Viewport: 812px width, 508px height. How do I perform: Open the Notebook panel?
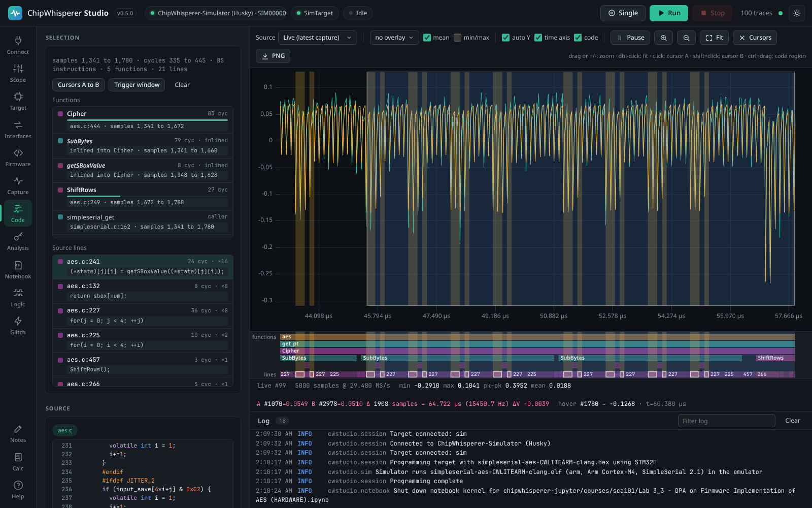point(18,270)
